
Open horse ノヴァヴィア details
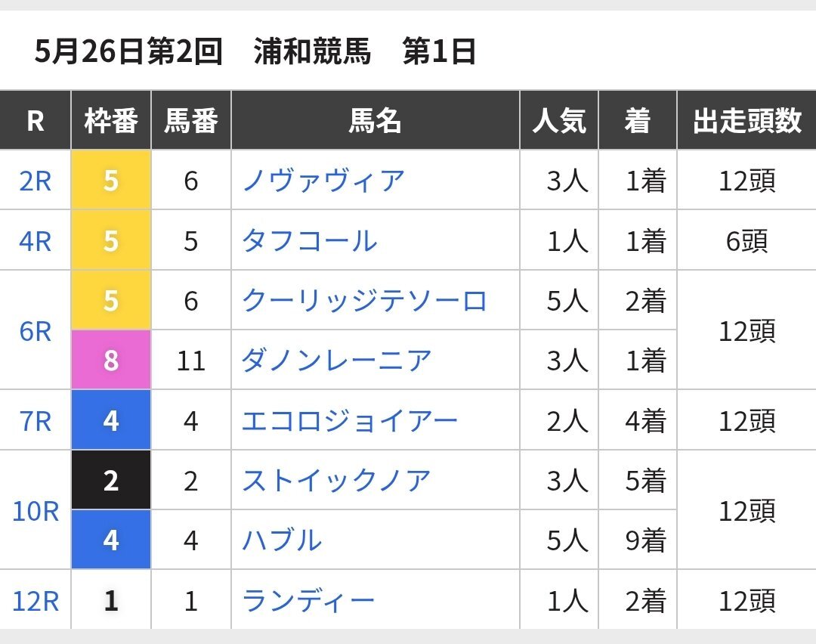[x=323, y=181]
